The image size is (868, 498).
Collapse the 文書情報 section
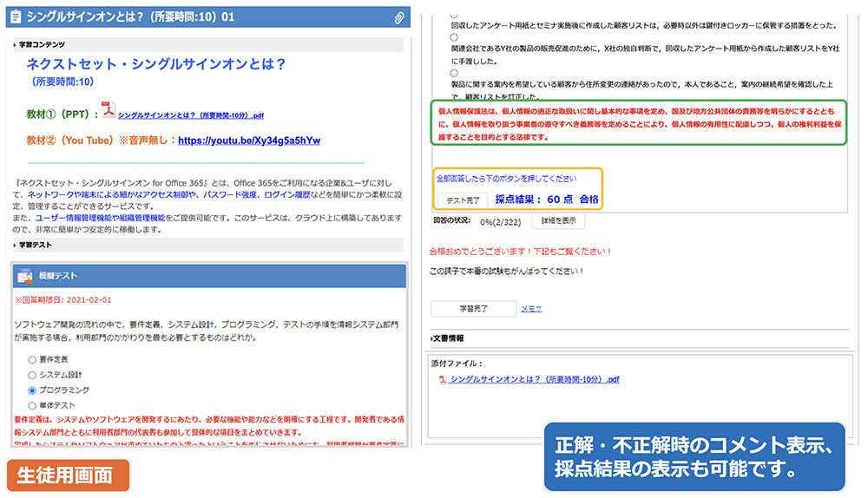(x=431, y=338)
